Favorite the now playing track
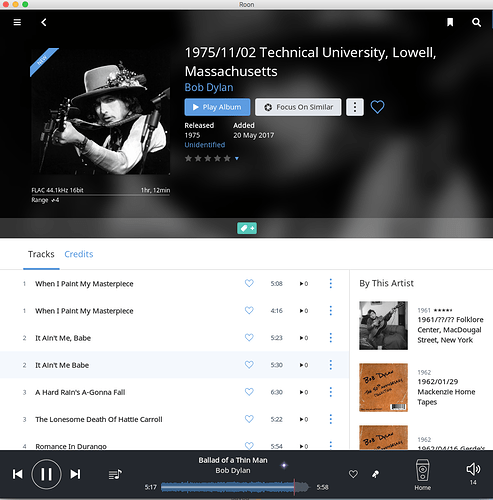493x500 pixels. 353,474
